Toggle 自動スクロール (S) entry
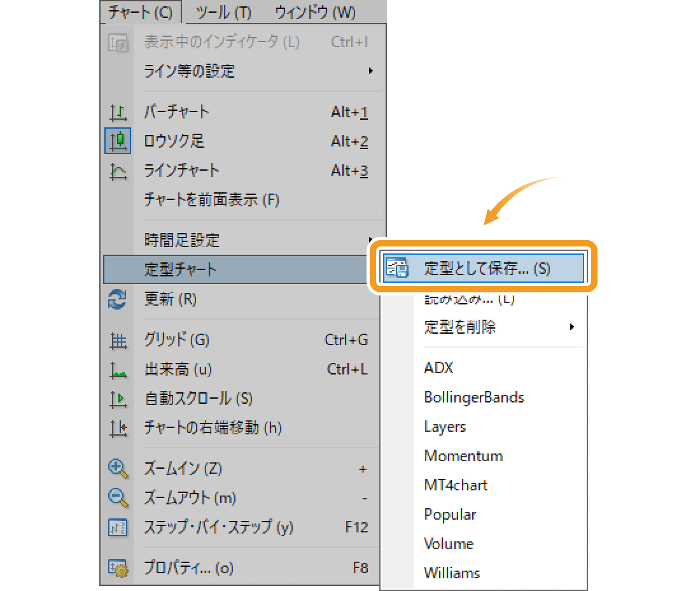 [x=199, y=399]
